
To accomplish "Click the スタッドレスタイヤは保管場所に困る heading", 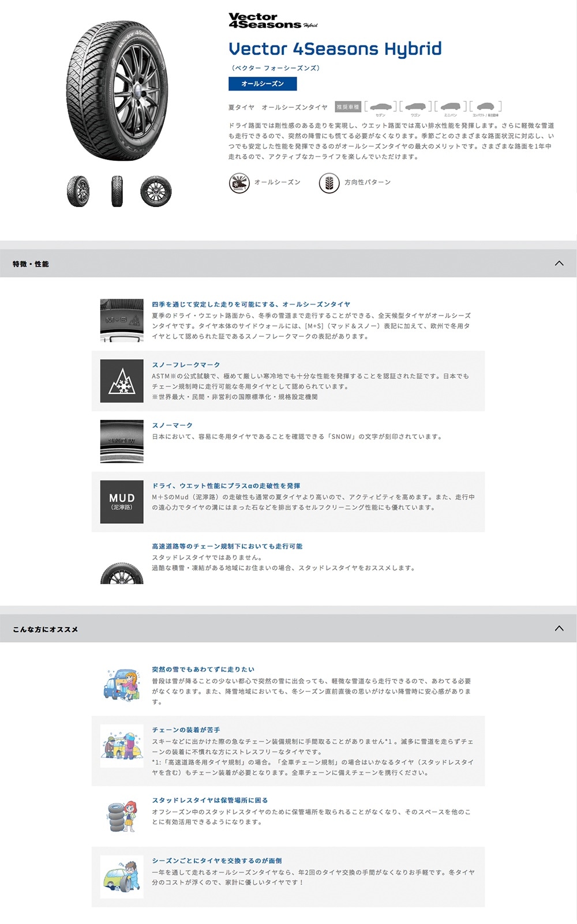I will click(x=210, y=800).
